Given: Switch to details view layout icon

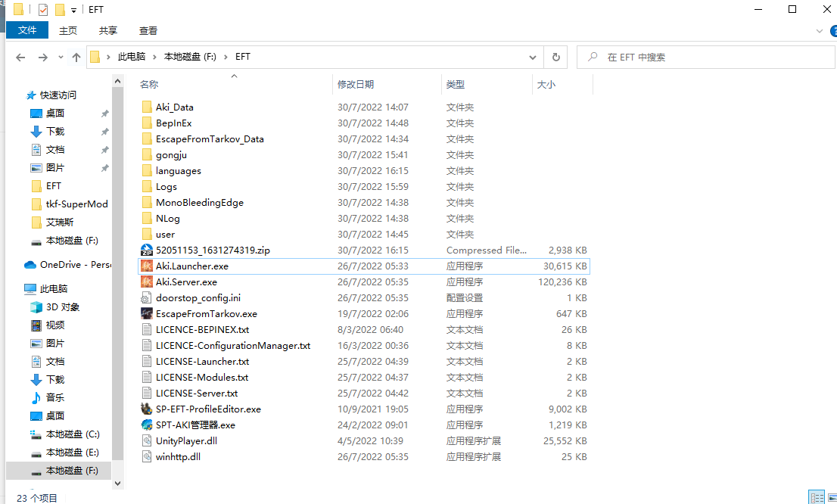Looking at the screenshot, I should pos(817,497).
